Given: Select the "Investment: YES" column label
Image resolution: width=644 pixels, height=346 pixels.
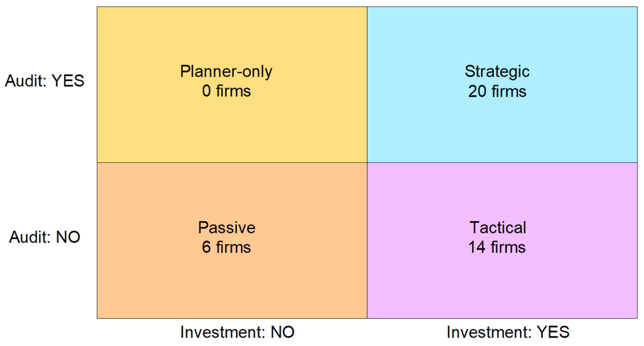Looking at the screenshot, I should 508,332.
